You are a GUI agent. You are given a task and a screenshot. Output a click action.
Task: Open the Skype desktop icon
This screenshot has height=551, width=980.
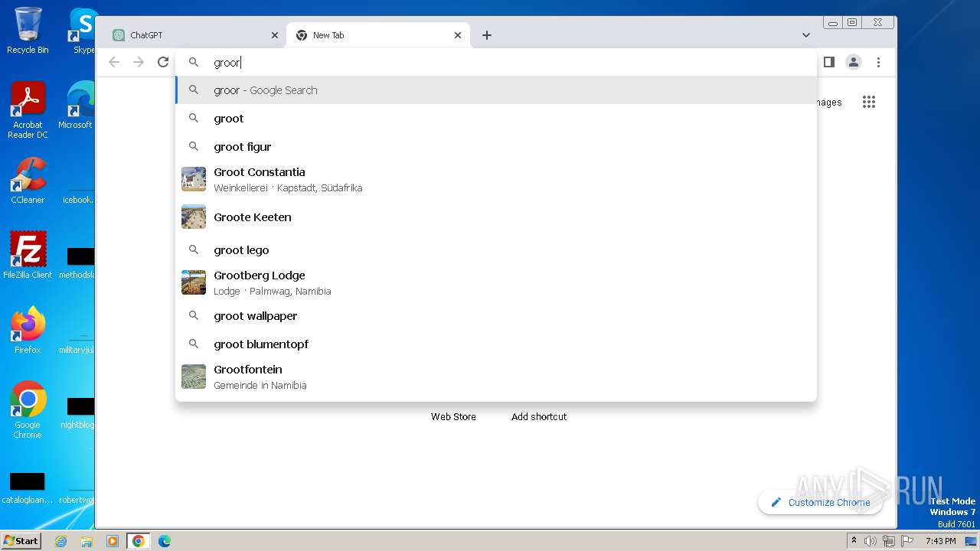tap(83, 31)
